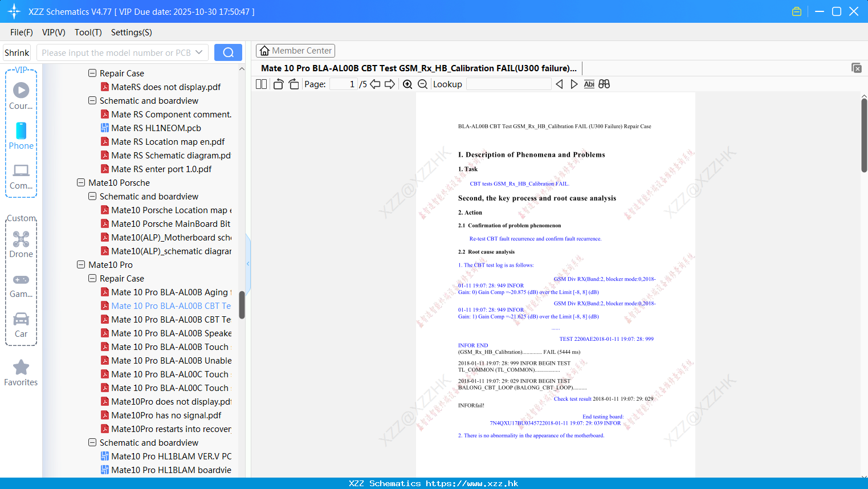Click the PDF viewer vertical scrollbar
Screen dimensions: 868x489
(864, 135)
